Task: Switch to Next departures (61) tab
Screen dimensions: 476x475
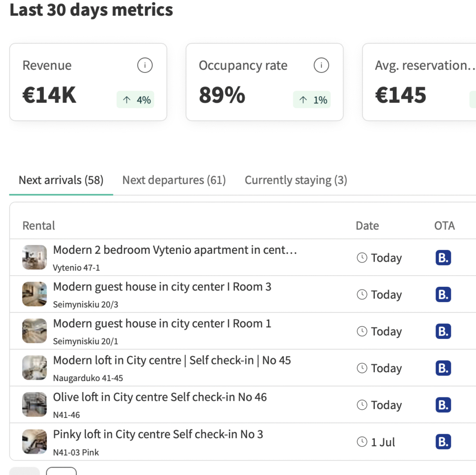Action: [174, 180]
